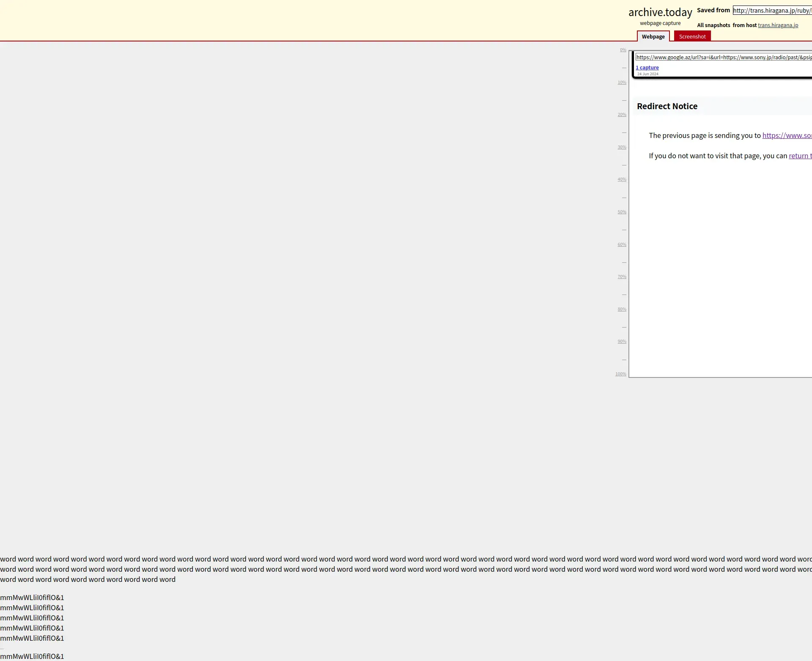Jump to the 80% page marker
The height and width of the screenshot is (661, 812).
[x=622, y=309]
